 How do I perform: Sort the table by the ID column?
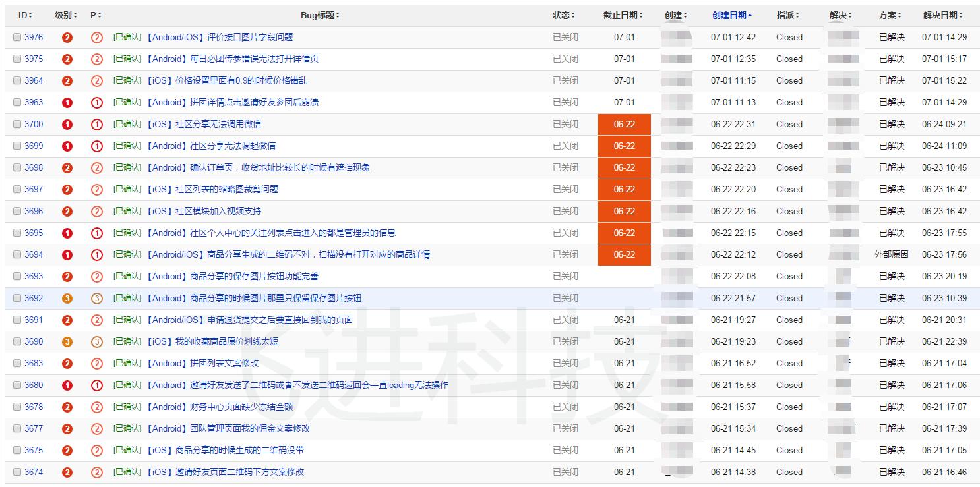(25, 14)
